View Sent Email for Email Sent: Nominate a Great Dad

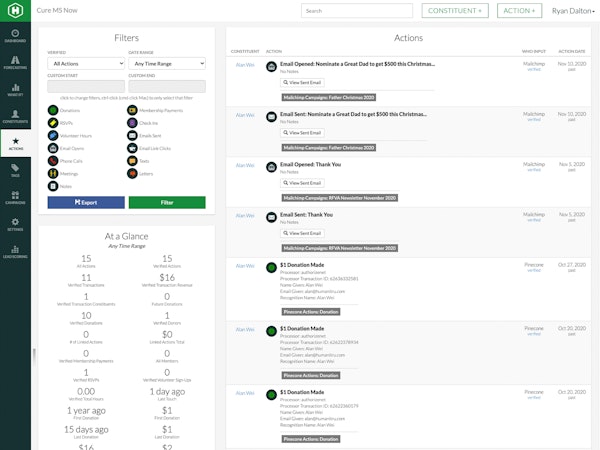[x=302, y=133]
